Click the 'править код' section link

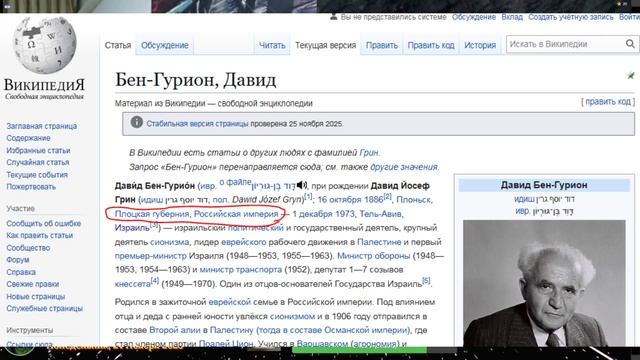[x=608, y=102]
